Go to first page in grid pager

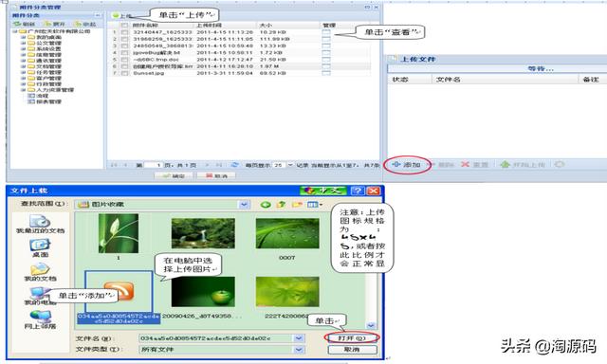click(x=114, y=165)
